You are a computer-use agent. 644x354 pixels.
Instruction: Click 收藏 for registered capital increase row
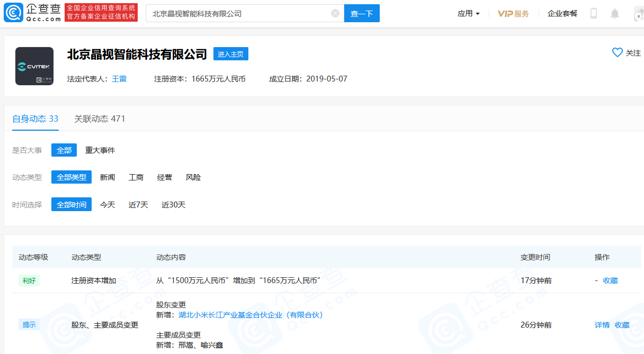tap(611, 280)
